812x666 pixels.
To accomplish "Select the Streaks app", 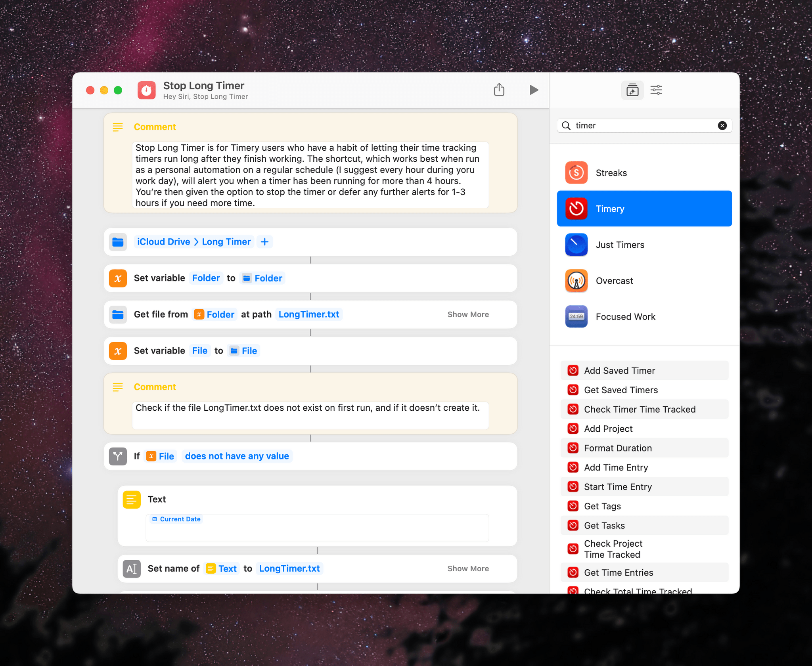I will coord(644,173).
